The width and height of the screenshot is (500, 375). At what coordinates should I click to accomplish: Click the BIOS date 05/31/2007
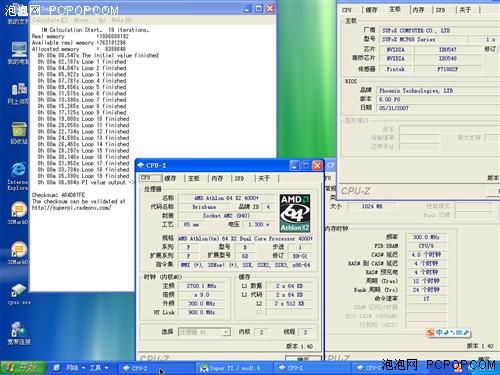pos(437,108)
